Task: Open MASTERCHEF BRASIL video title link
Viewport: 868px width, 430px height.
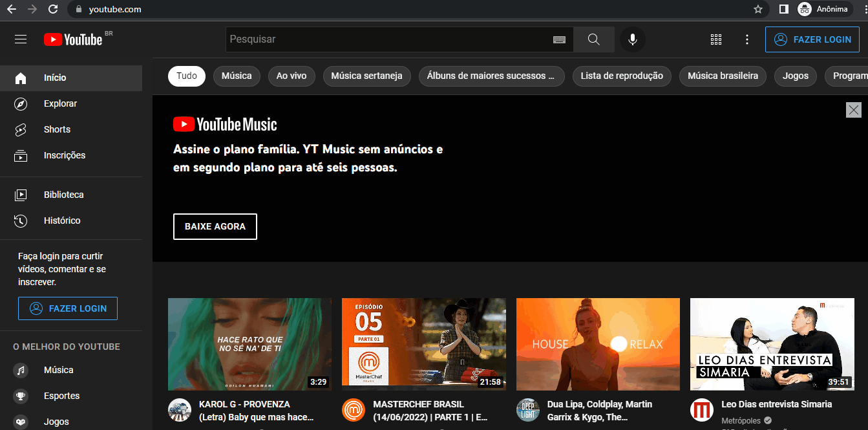Action: tap(430, 411)
